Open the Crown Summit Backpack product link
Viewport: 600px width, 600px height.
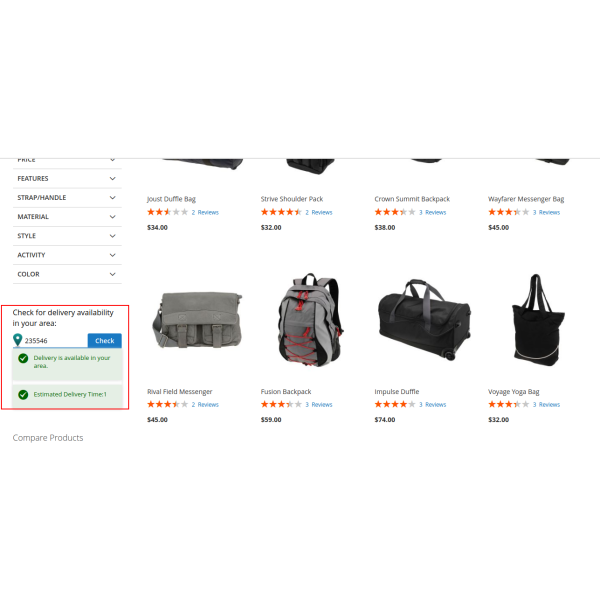tap(412, 199)
